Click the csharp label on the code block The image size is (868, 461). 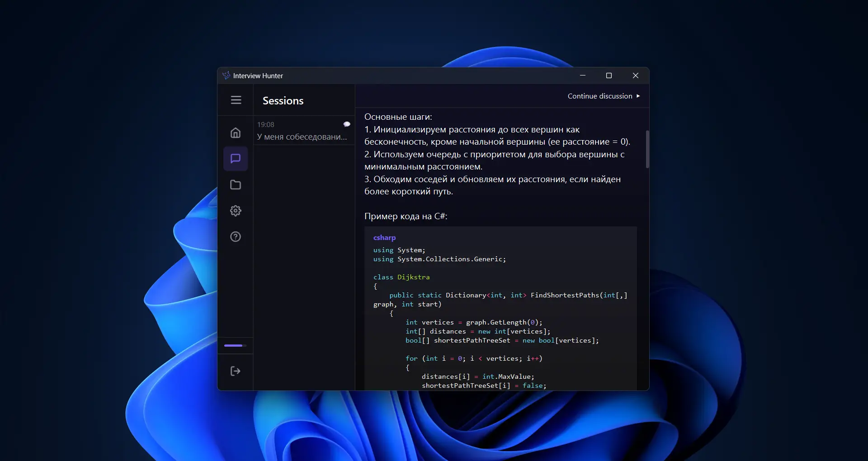point(384,238)
